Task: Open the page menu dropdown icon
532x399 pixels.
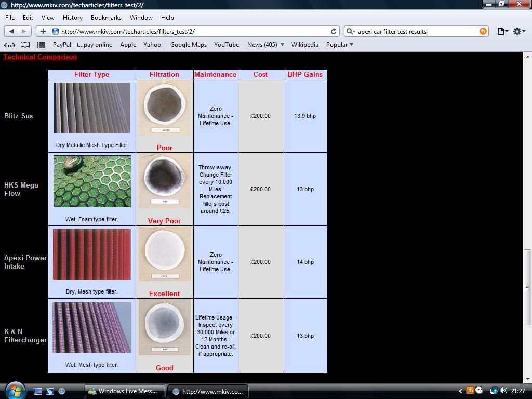Action: point(502,31)
